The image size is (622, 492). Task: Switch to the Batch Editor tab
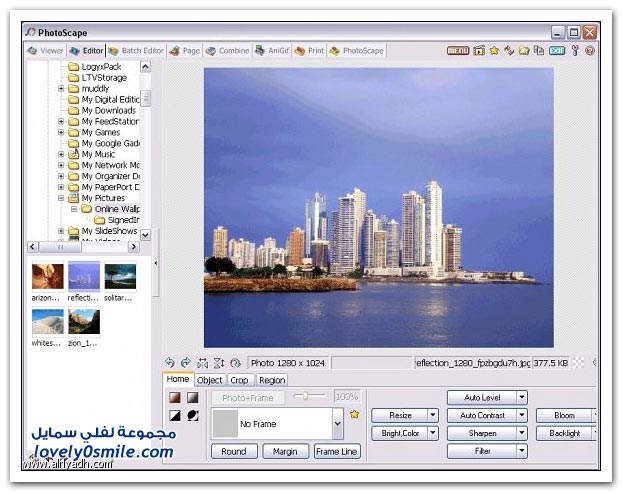137,50
